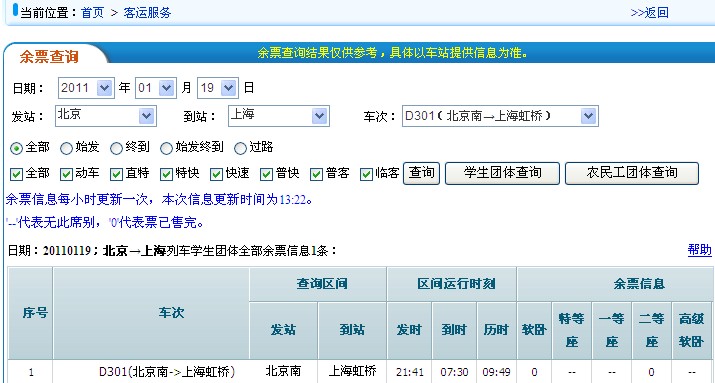Click the 区间运行时刻 header cell
Image resolution: width=715 pixels, height=383 pixels.
[x=451, y=284]
